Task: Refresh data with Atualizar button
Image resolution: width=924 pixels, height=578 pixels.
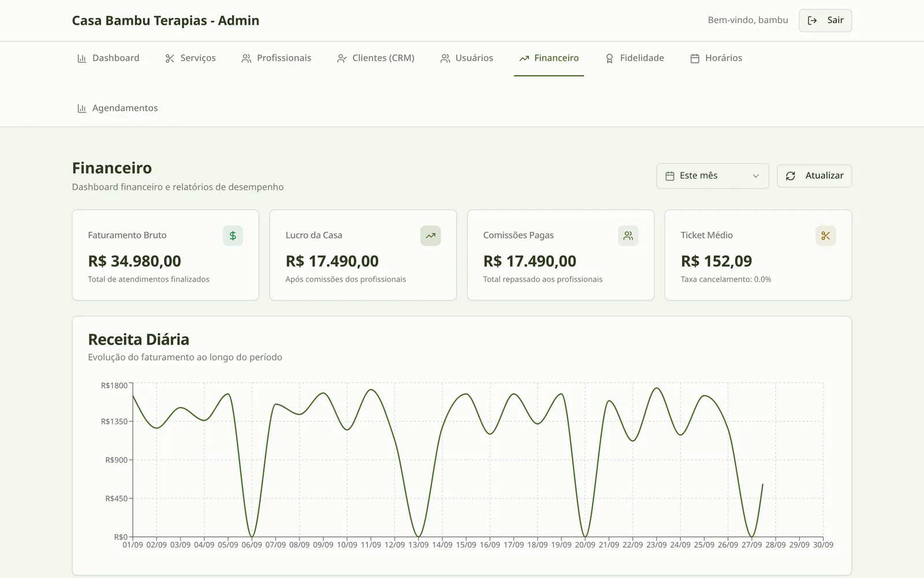Action: pyautogui.click(x=814, y=176)
